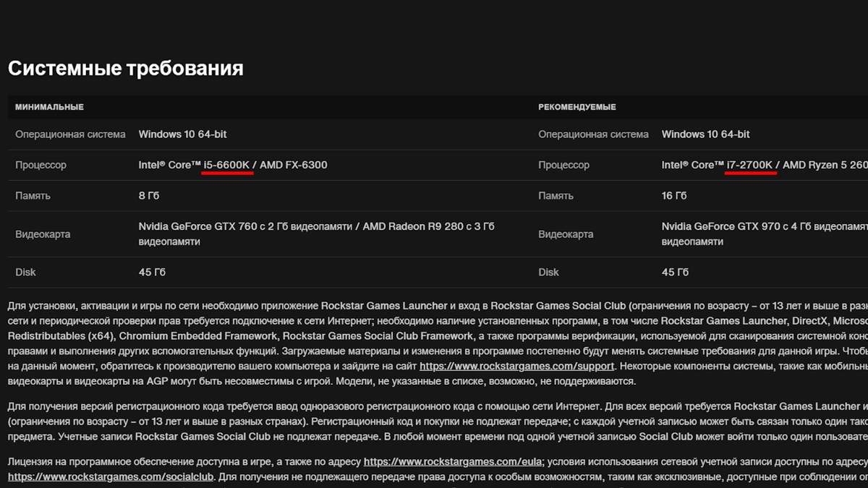Select the 16 Гб recommended memory value
Screen dimensions: 868x488
click(673, 195)
